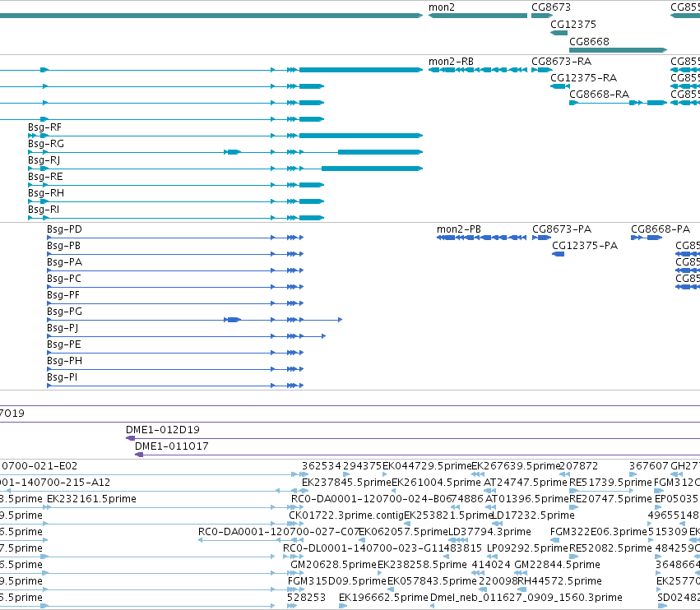Select protein Bsg-PD
700x610 pixels.
click(64, 229)
